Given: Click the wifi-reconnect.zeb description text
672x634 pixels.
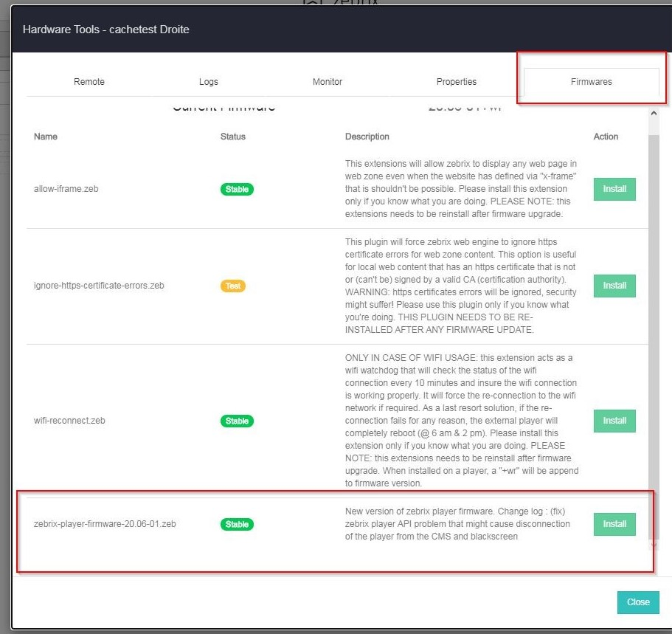Looking at the screenshot, I should click(x=462, y=421).
